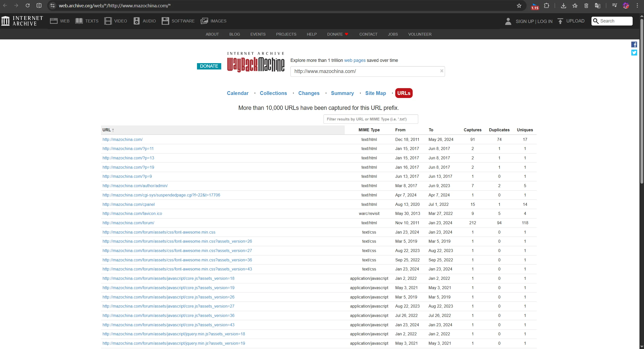
Task: Open the Video film icon
Action: coord(108,21)
